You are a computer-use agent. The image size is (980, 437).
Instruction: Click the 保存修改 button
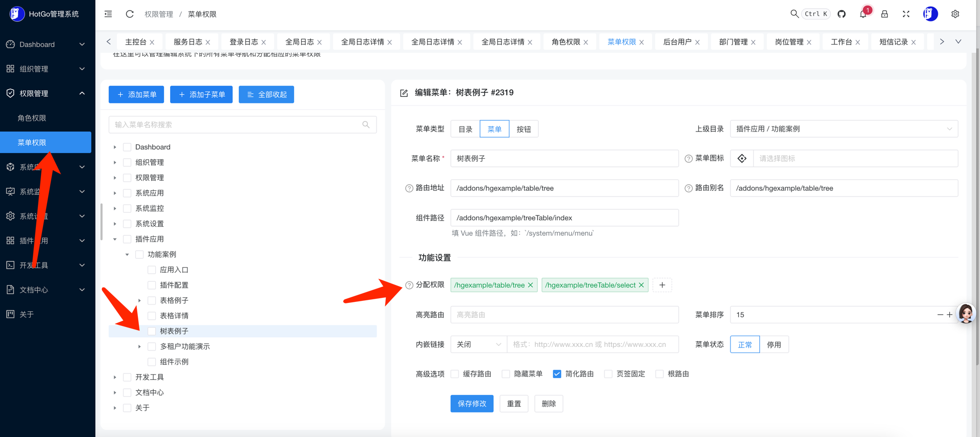tap(472, 404)
